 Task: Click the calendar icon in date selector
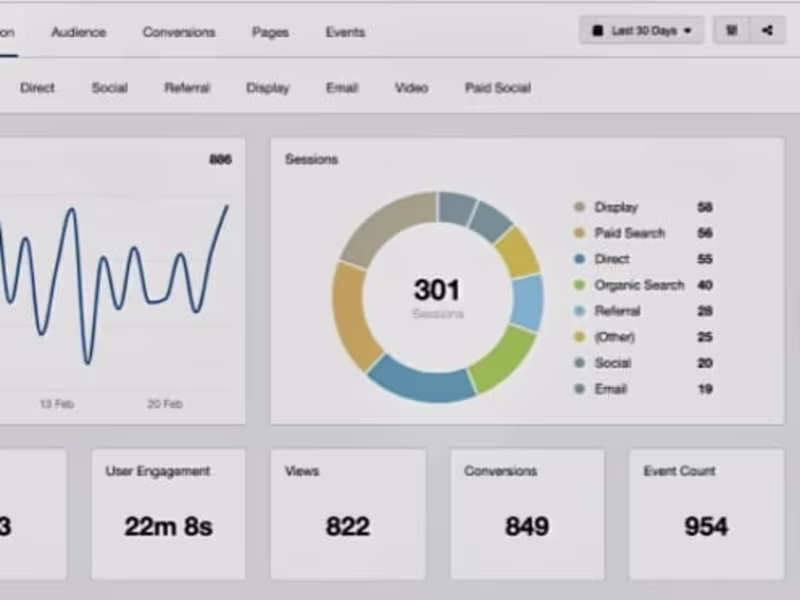pyautogui.click(x=597, y=31)
